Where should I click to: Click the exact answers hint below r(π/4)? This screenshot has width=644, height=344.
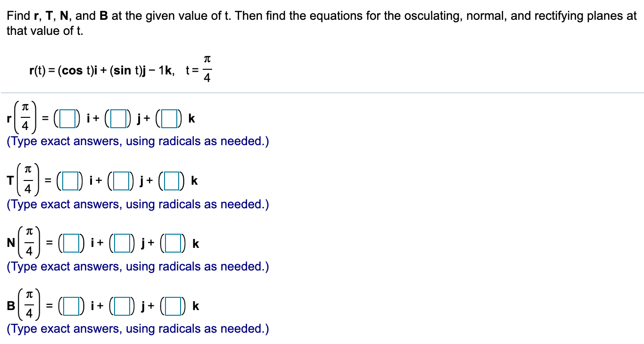pyautogui.click(x=137, y=141)
